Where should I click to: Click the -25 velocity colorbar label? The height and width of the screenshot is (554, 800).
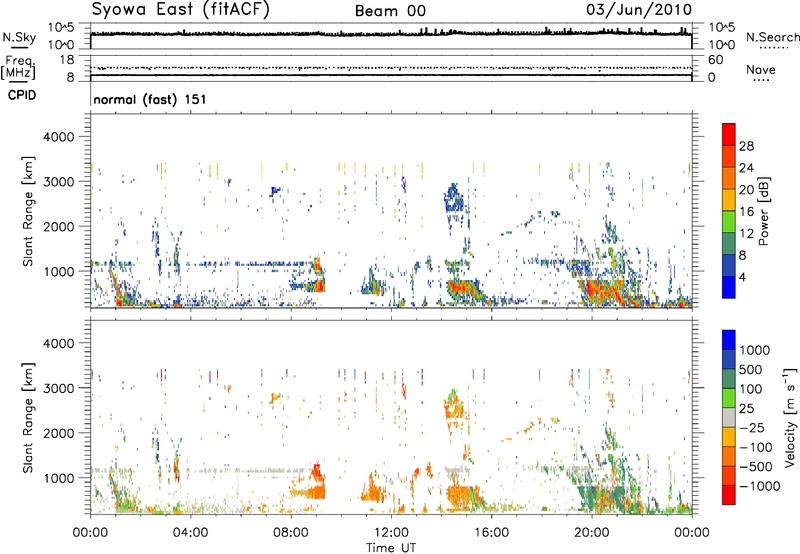tap(751, 428)
